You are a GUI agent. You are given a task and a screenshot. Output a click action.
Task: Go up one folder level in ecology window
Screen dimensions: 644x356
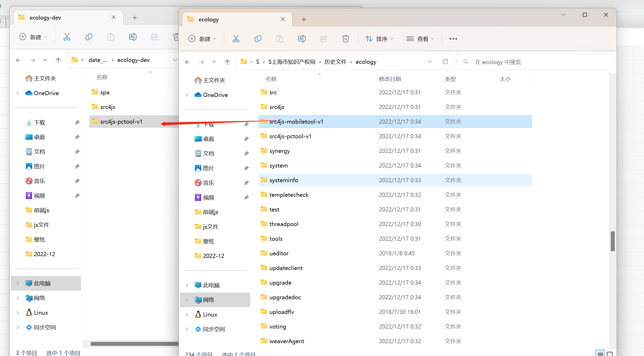pyautogui.click(x=227, y=62)
